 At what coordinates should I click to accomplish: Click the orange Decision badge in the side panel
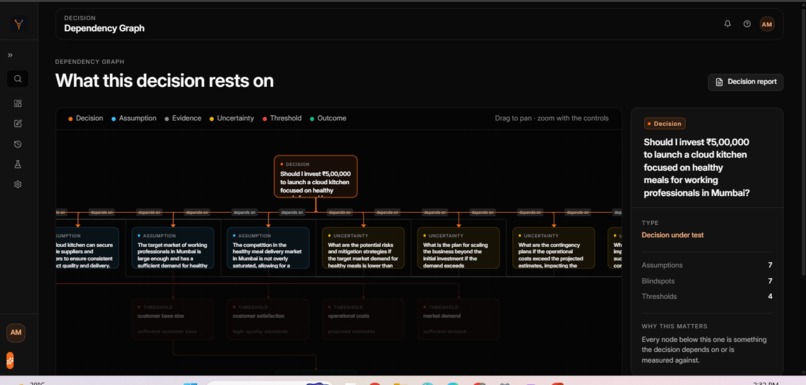[664, 124]
